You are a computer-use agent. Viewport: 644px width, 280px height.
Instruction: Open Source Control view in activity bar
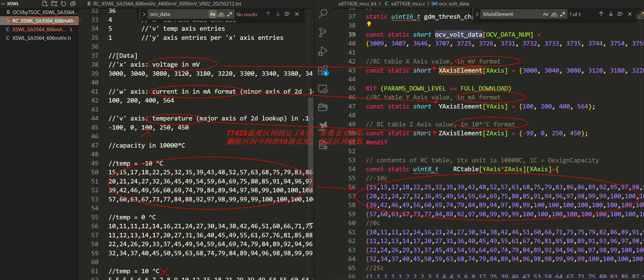(323, 33)
